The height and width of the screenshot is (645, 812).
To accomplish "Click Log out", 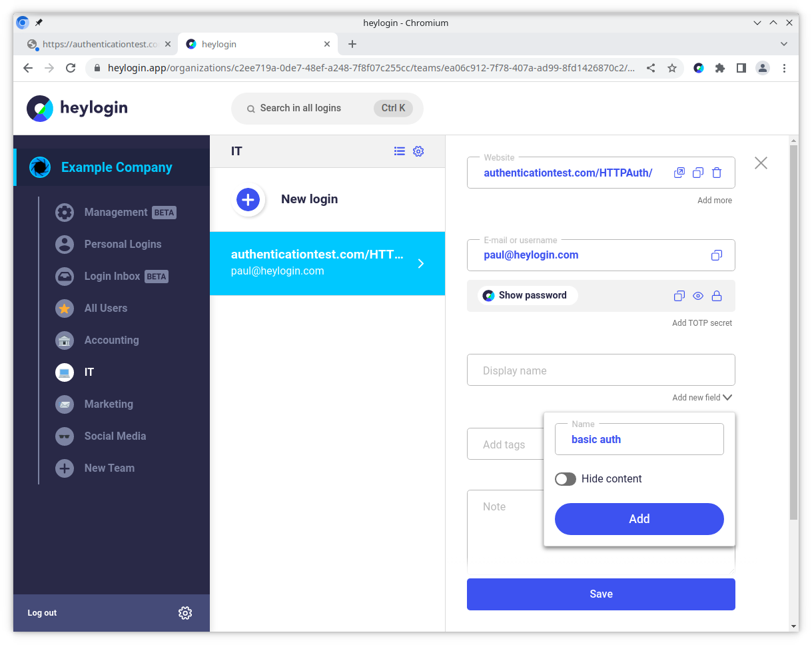I will click(x=42, y=613).
